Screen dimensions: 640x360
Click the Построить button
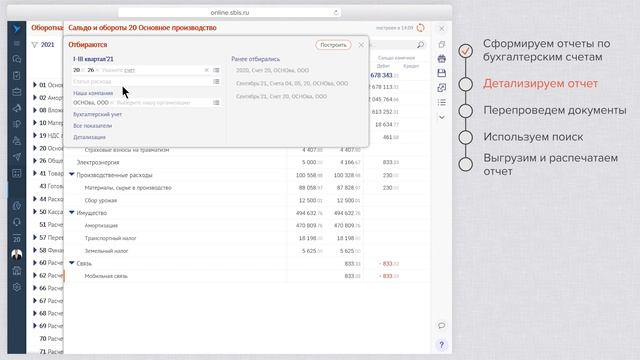pyautogui.click(x=333, y=45)
